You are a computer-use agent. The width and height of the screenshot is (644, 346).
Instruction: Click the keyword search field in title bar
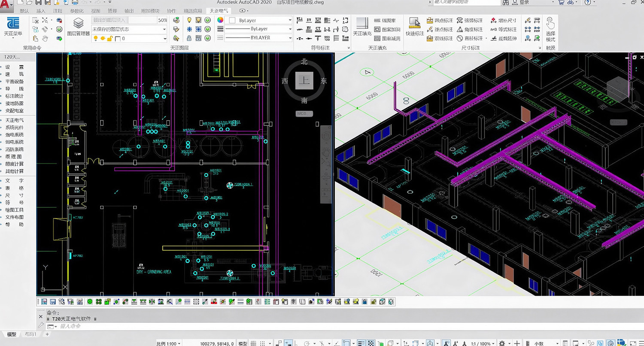click(468, 2)
